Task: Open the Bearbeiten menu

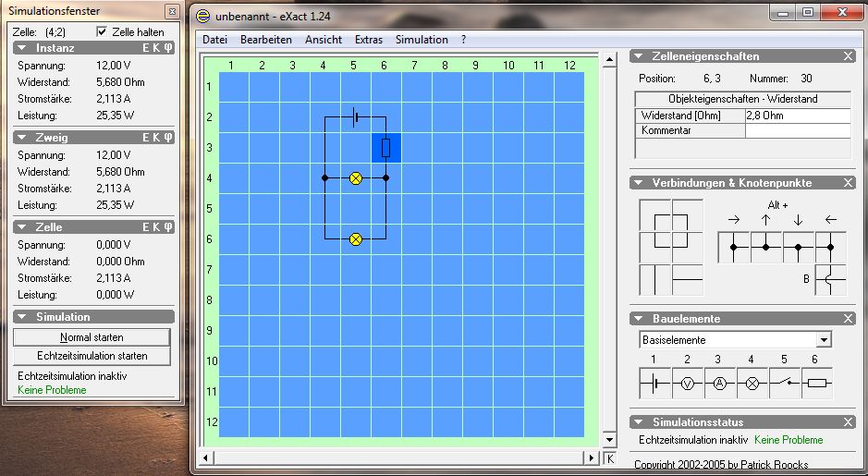Action: [265, 40]
